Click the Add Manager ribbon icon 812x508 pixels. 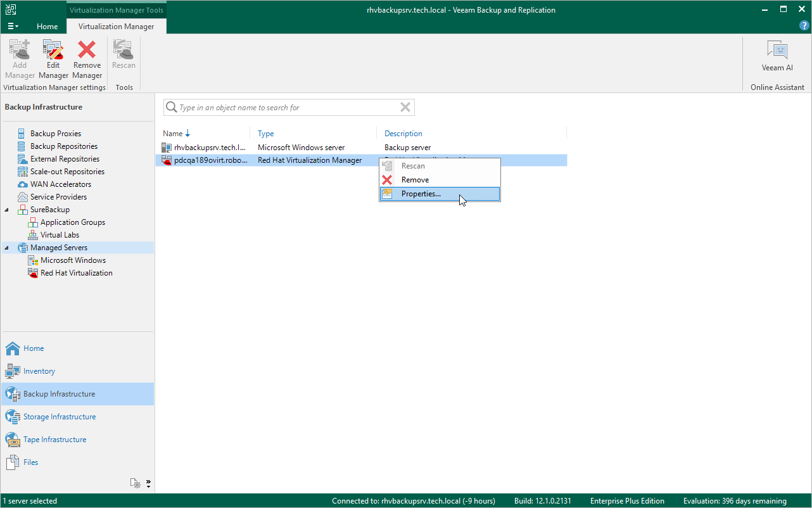point(20,59)
